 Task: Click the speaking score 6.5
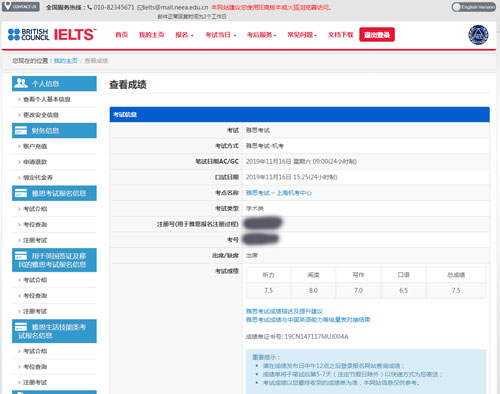(x=403, y=290)
